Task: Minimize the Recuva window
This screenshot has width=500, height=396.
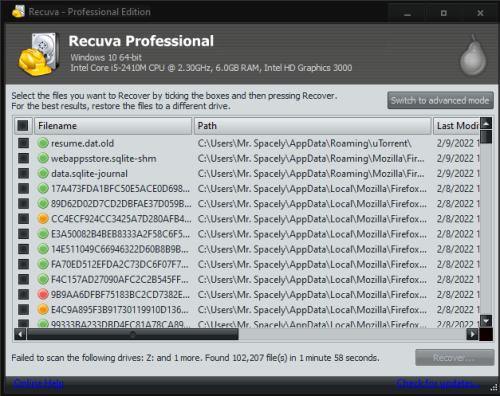Action: pos(407,13)
